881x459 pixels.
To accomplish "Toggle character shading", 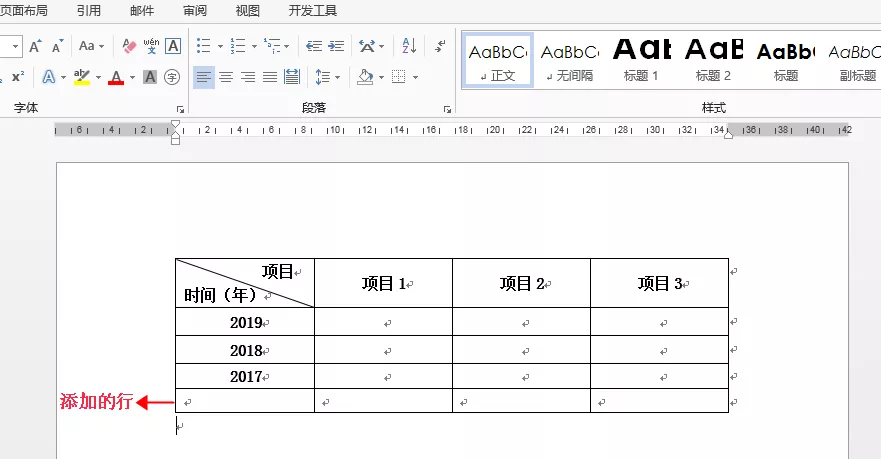I will coord(150,77).
